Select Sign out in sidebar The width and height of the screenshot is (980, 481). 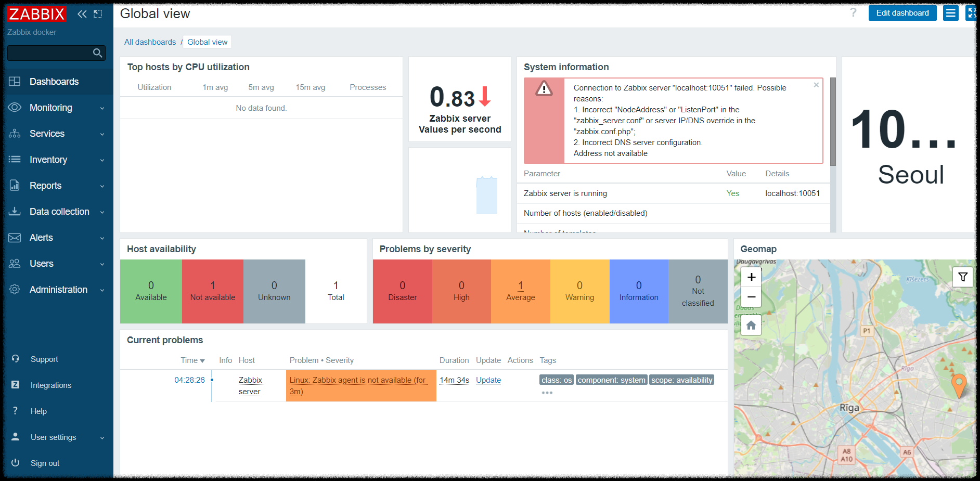pos(57,463)
